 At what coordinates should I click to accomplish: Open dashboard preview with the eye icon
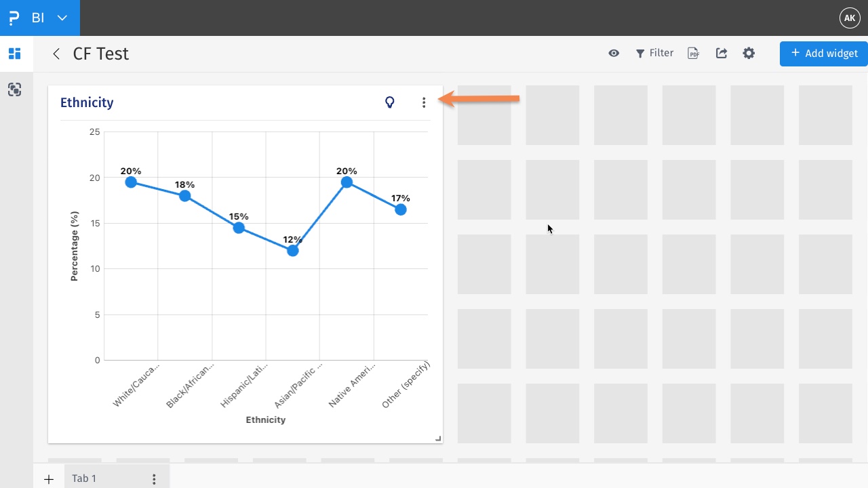point(614,52)
